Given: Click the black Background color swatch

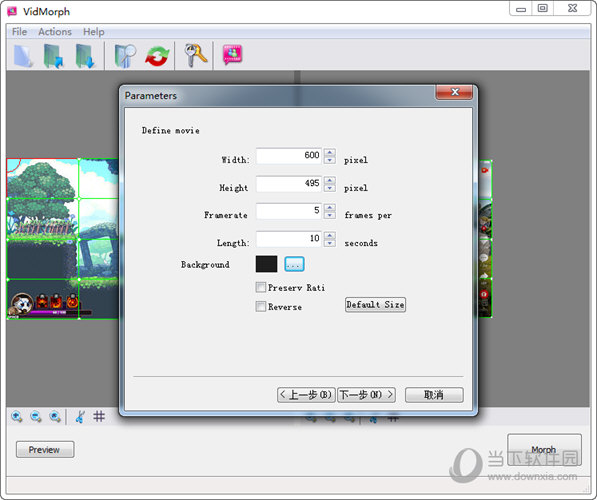Looking at the screenshot, I should [266, 264].
